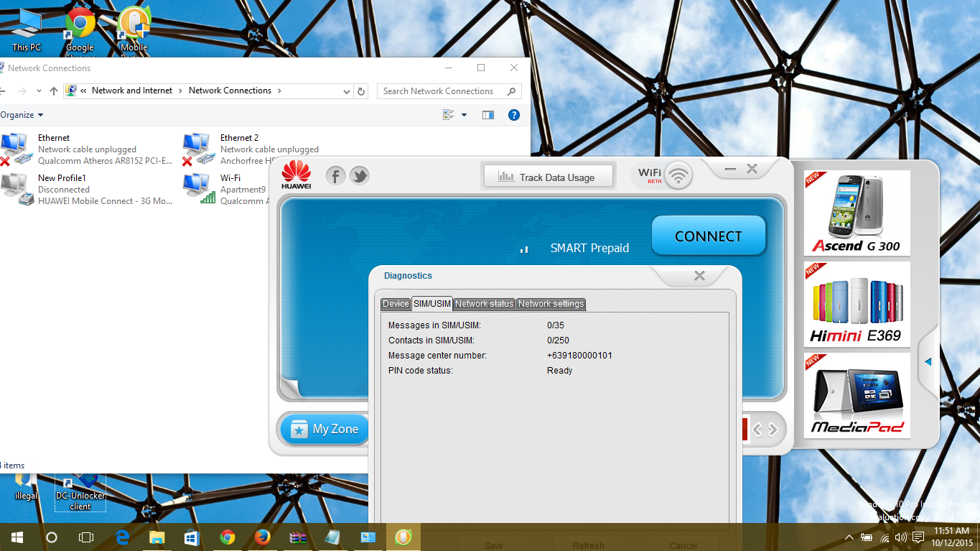Image resolution: width=980 pixels, height=551 pixels.
Task: Open My Zone
Action: pyautogui.click(x=323, y=429)
